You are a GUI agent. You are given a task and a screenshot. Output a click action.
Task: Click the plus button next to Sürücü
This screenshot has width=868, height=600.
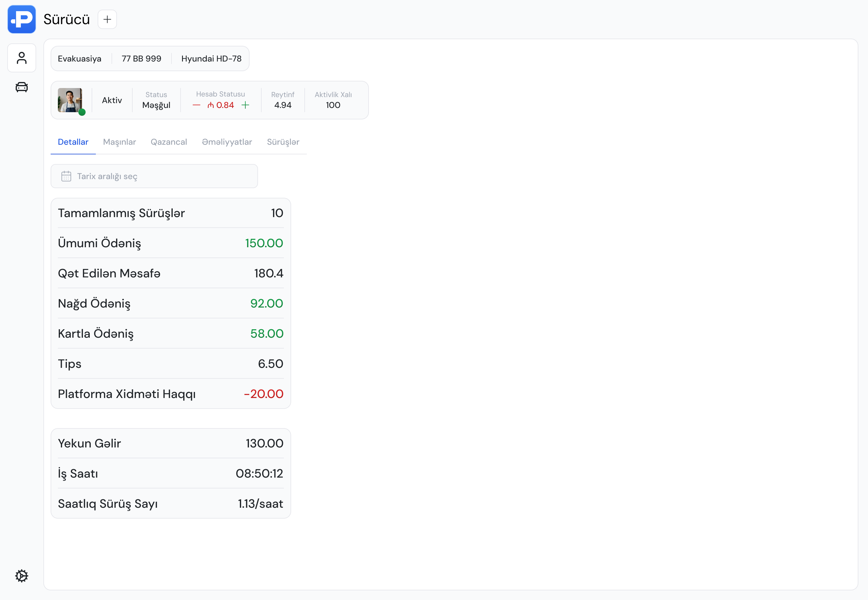[x=107, y=19]
